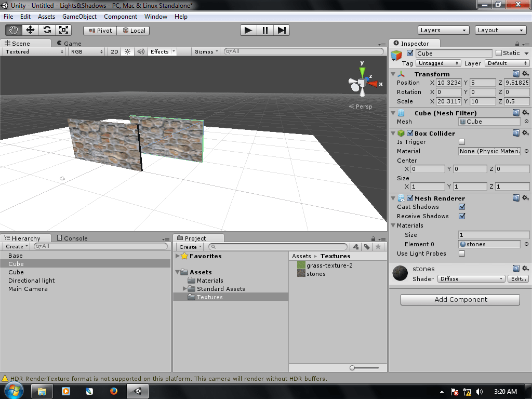Open the Diffuse shader dropdown
This screenshot has height=399, width=532.
tap(471, 279)
